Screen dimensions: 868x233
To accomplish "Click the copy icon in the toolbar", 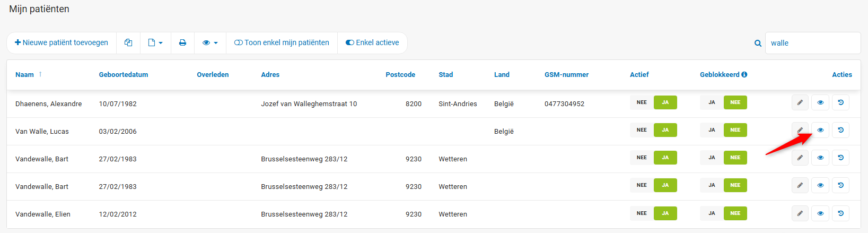I will point(128,43).
